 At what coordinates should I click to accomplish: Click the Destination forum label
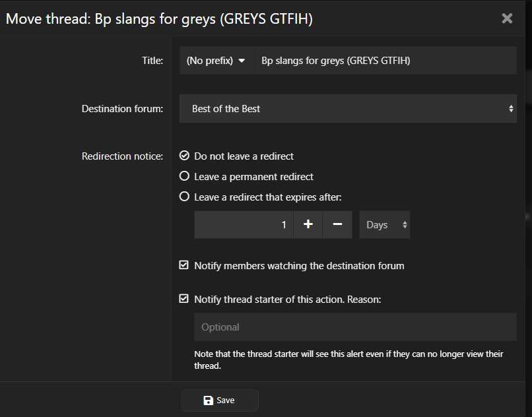122,109
